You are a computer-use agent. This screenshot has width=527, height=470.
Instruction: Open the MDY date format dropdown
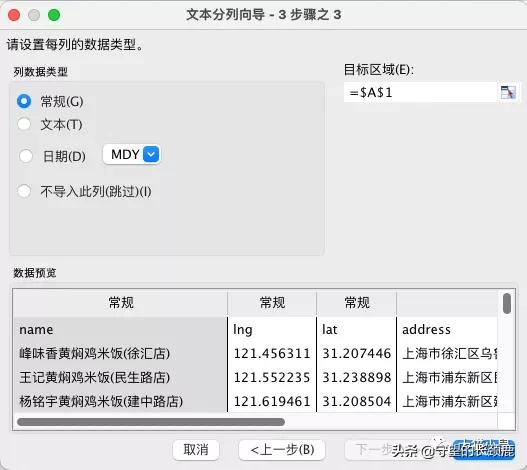pos(132,154)
